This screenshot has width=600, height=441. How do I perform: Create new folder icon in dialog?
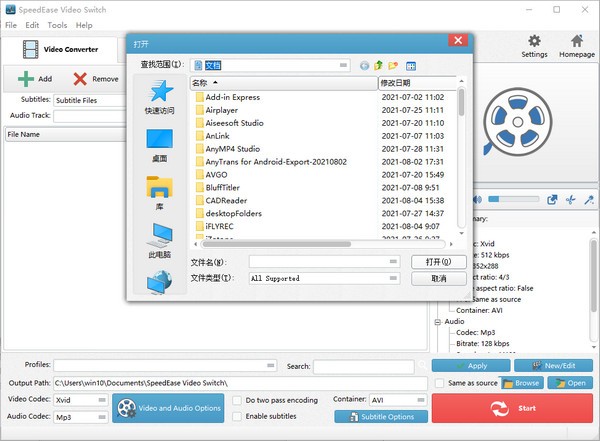click(393, 65)
